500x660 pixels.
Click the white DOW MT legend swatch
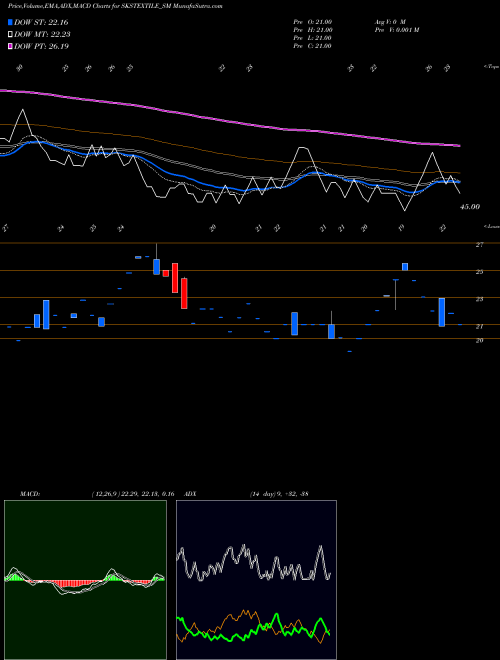point(10,35)
